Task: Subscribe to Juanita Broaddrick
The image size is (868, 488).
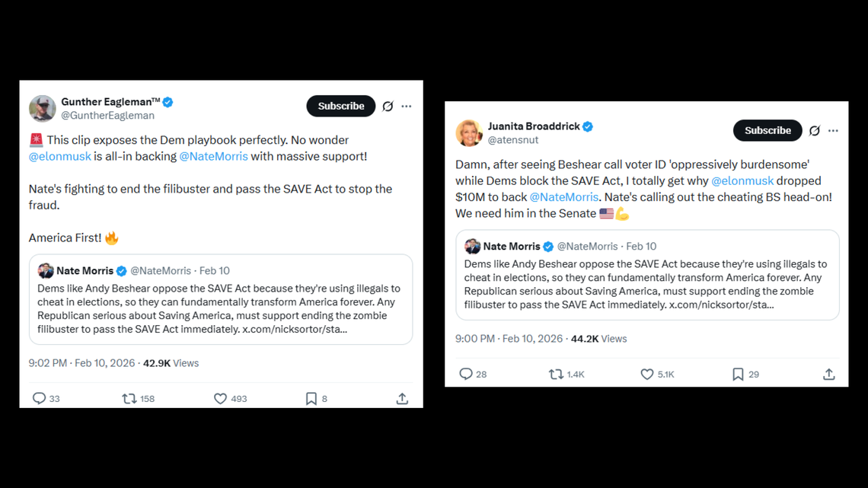Action: pyautogui.click(x=767, y=130)
